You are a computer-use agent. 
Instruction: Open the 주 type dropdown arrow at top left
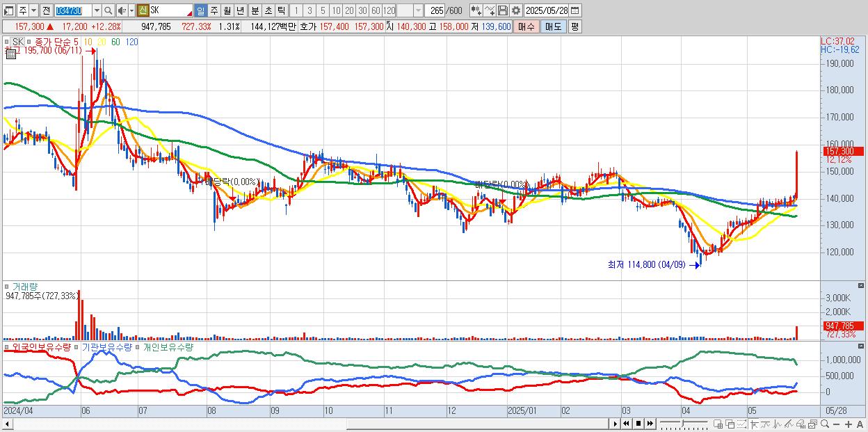click(33, 10)
